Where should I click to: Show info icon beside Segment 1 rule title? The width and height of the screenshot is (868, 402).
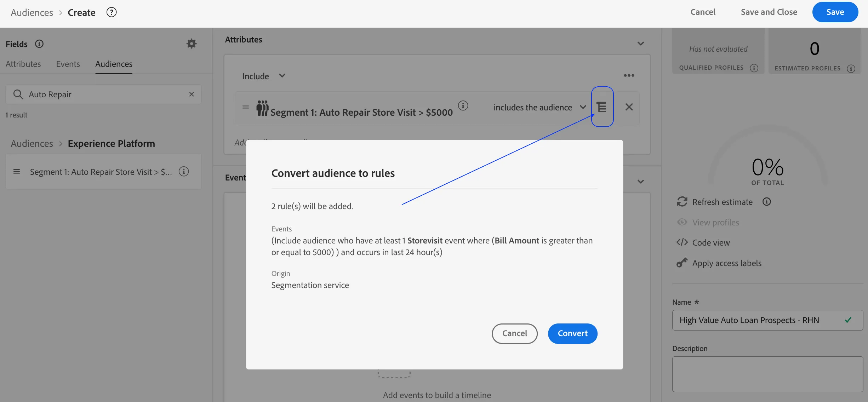pyautogui.click(x=463, y=105)
